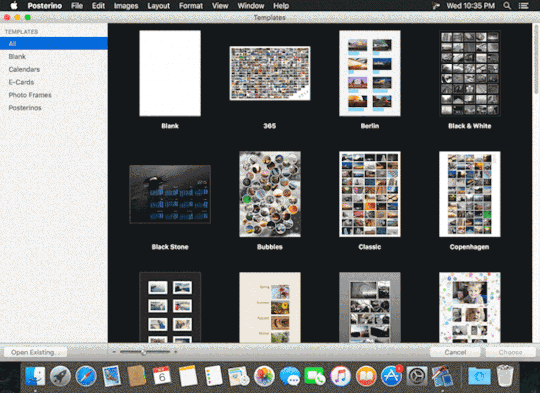Click zoom-out minus icon beside thumbnail slider

click(114, 352)
